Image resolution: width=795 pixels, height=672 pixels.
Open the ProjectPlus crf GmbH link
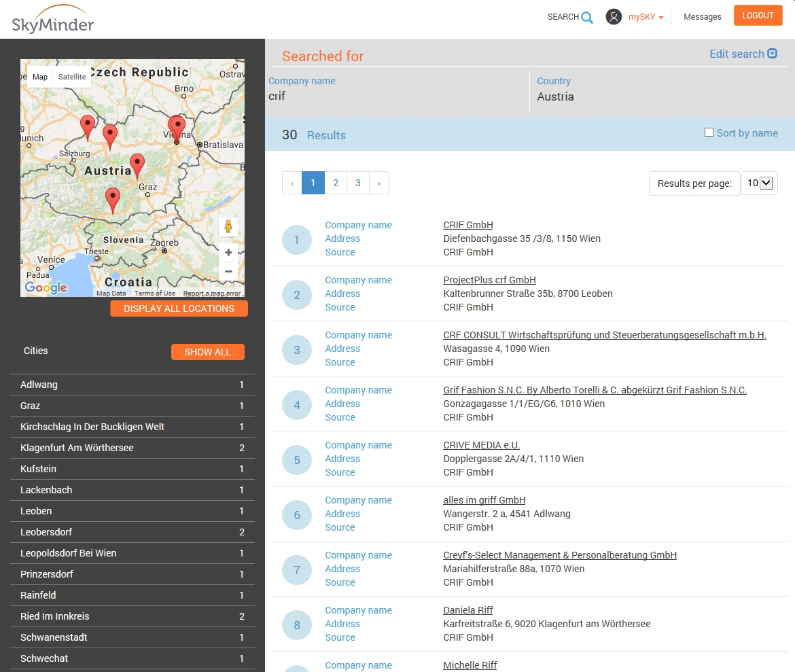click(489, 280)
